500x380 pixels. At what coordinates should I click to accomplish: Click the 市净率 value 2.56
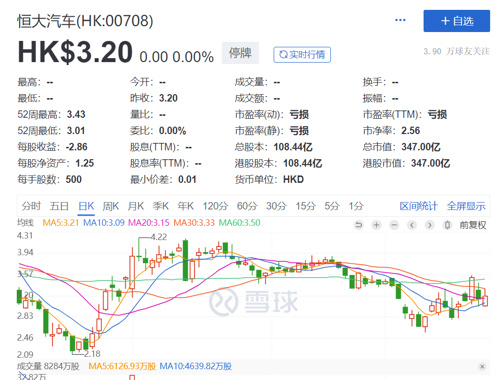[411, 131]
